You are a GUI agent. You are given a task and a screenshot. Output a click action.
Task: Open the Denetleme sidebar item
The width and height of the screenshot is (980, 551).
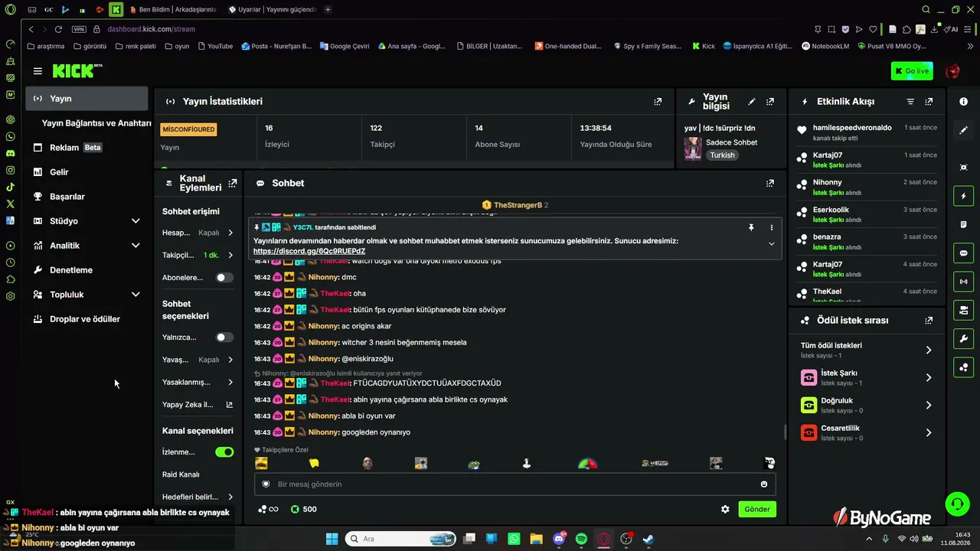pyautogui.click(x=87, y=270)
